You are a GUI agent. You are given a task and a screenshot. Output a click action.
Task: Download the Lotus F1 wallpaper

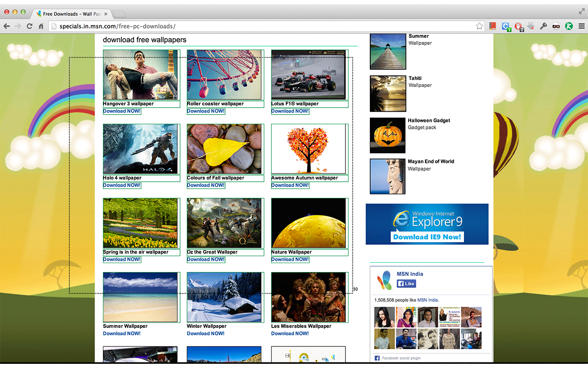pos(290,111)
